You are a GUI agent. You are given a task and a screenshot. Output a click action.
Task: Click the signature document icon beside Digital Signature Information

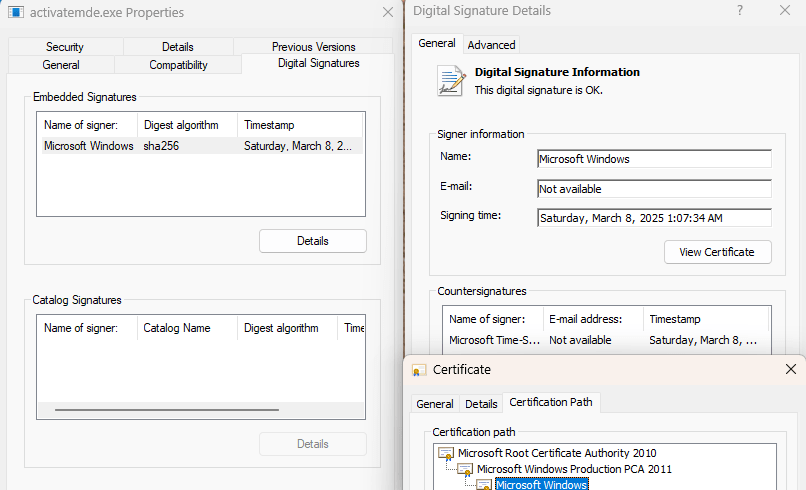pyautogui.click(x=451, y=80)
